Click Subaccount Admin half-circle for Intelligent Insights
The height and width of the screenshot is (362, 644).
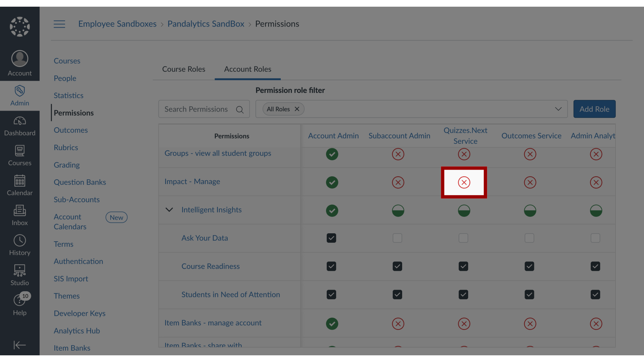[398, 210]
